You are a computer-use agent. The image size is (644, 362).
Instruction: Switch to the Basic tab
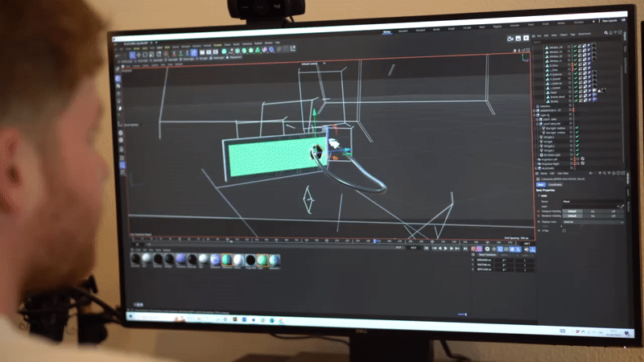click(x=541, y=185)
